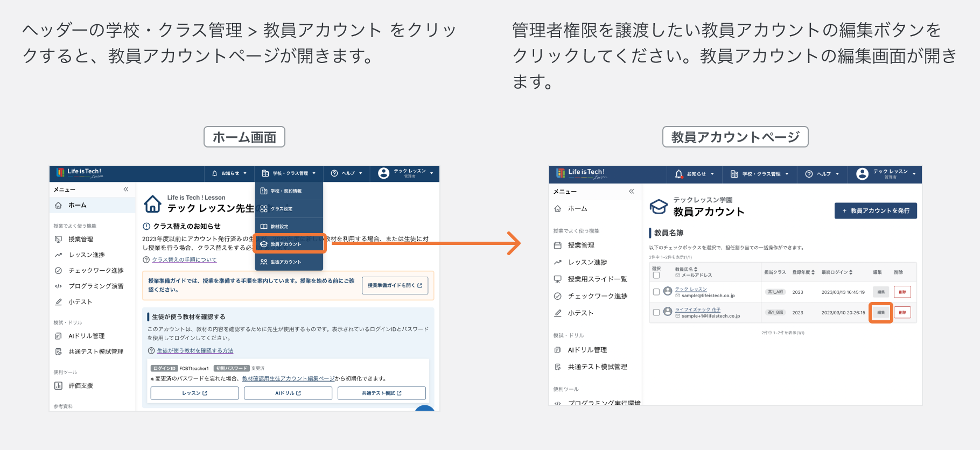Select ホーム in the home screen sidebar
980x450 pixels.
92,205
